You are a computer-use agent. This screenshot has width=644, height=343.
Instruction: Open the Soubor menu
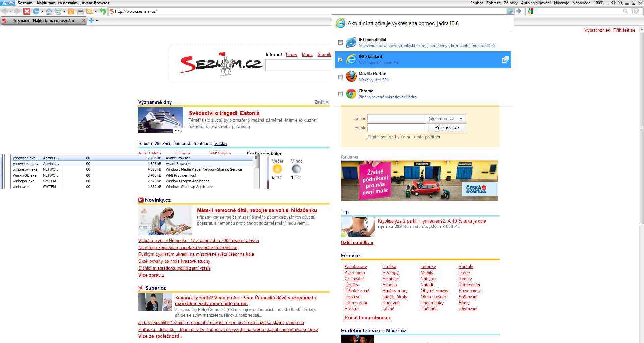[477, 3]
